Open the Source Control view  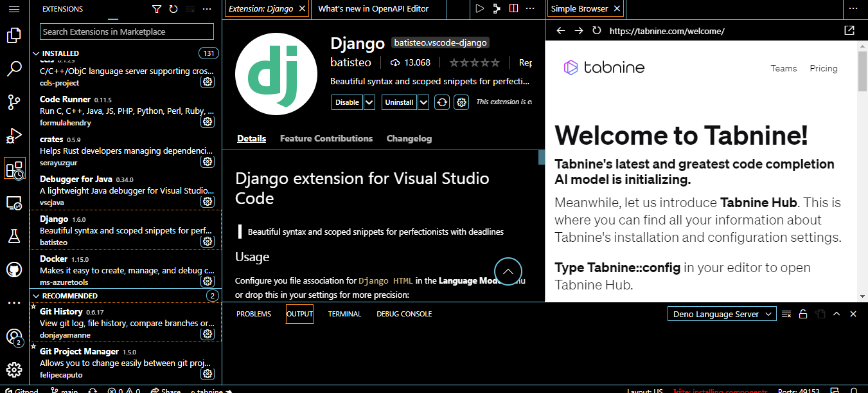(14, 102)
